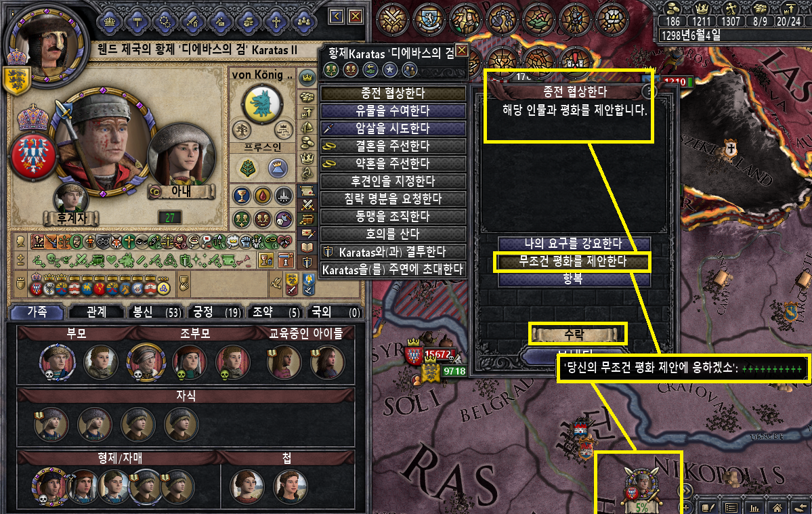Select 무조건 평화를 제안한다 option
This screenshot has height=514, width=812.
[573, 261]
